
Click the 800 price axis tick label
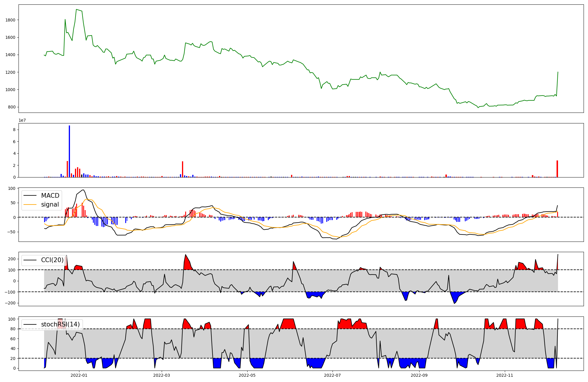click(x=12, y=107)
